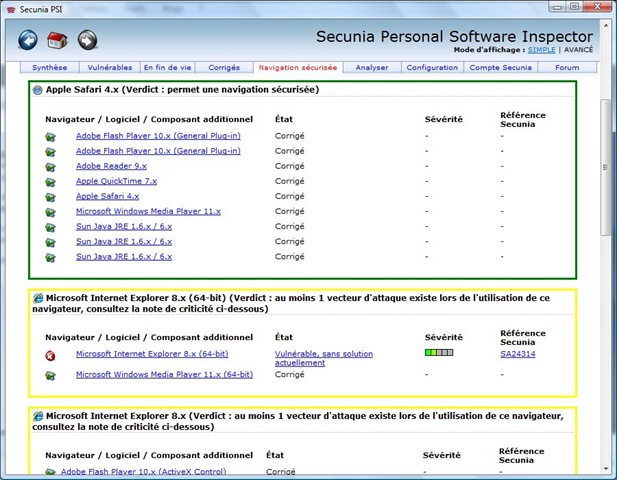Open the Adobe Reader 9.x link
This screenshot has height=480, width=617.
point(111,166)
